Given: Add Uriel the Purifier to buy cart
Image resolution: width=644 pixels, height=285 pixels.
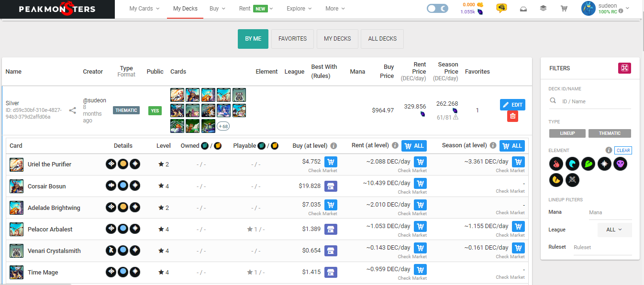Looking at the screenshot, I should point(331,162).
